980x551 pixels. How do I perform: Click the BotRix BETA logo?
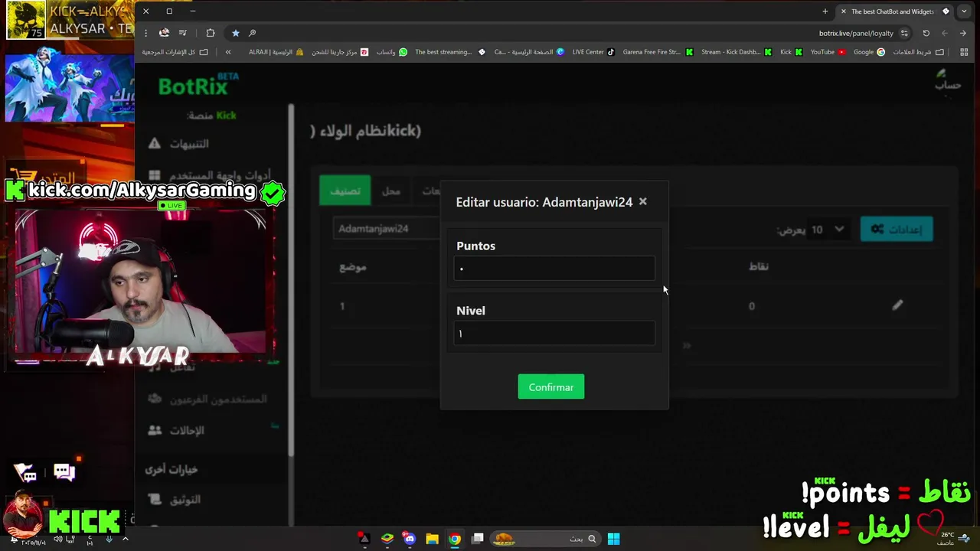[198, 86]
